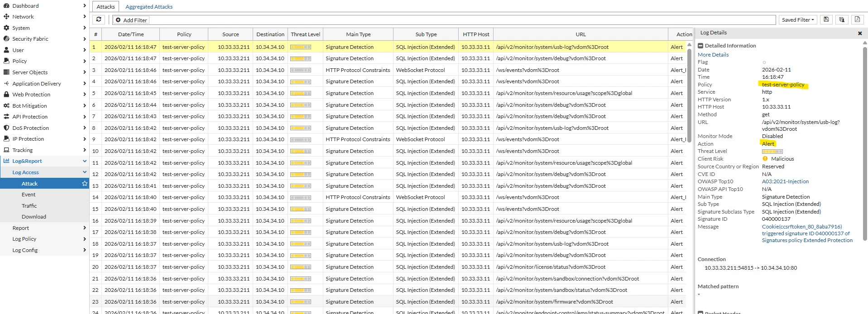Click the Security Fabric icon
This screenshot has width=868, height=314.
[6, 39]
